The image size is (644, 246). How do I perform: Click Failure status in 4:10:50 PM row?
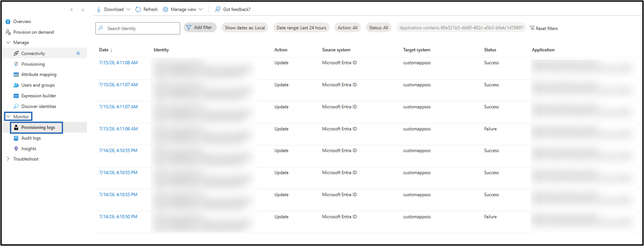(491, 217)
